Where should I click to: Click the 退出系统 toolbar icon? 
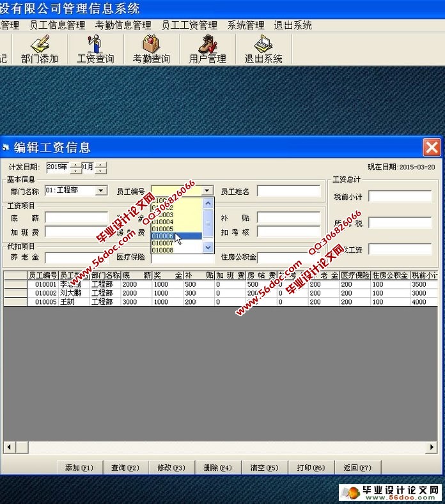click(263, 49)
